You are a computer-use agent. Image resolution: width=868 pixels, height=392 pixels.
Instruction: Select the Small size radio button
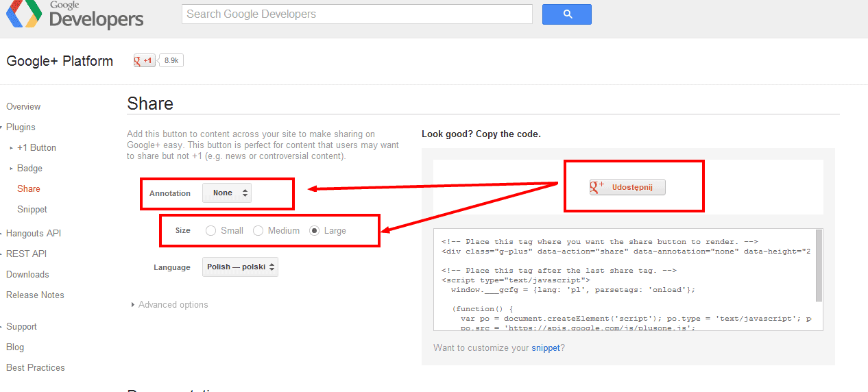click(x=211, y=231)
